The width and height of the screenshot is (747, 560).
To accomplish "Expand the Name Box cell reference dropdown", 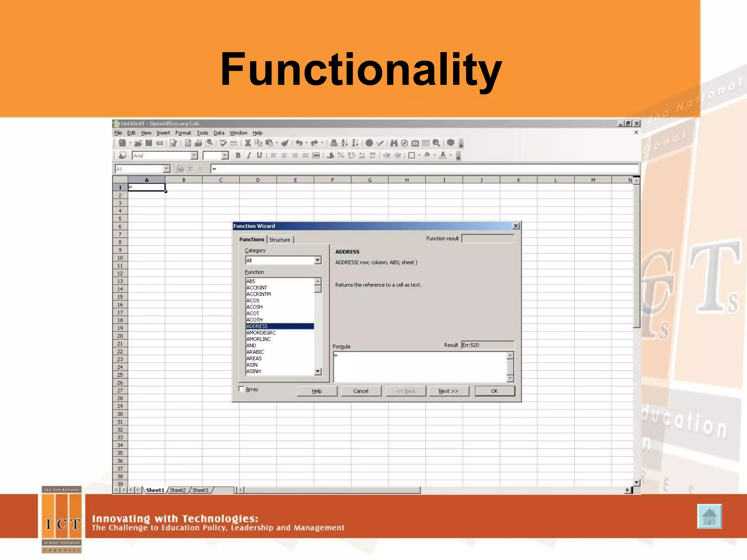I will point(166,169).
